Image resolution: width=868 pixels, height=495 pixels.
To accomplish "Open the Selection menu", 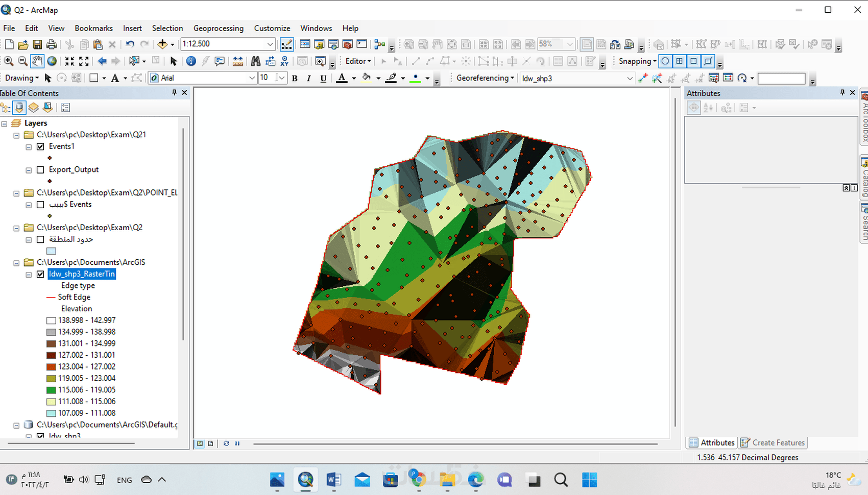I will 167,28.
